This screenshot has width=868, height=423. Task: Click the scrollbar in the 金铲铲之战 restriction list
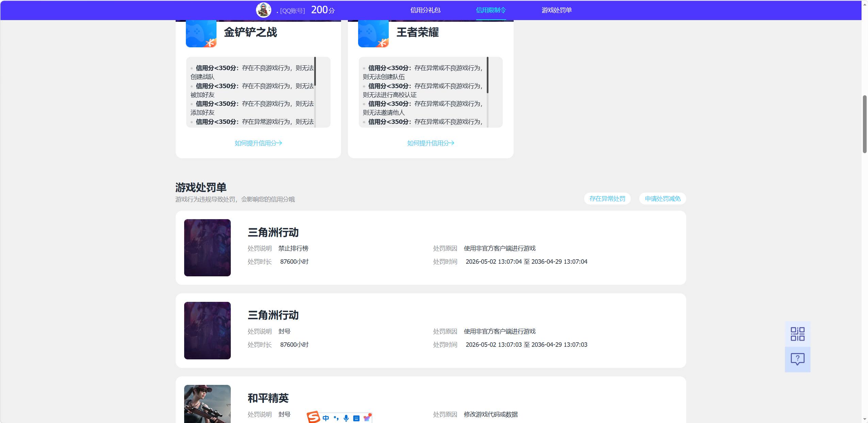[315, 71]
